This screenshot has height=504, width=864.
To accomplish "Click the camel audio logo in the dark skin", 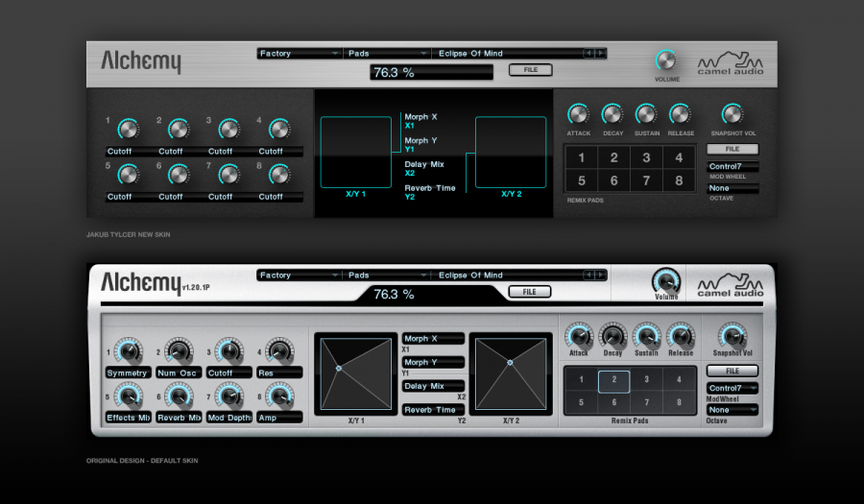I will point(731,63).
